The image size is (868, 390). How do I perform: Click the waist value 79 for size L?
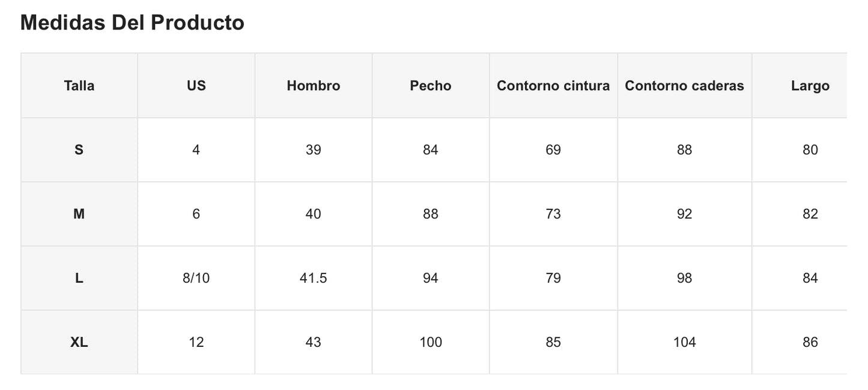tap(553, 278)
